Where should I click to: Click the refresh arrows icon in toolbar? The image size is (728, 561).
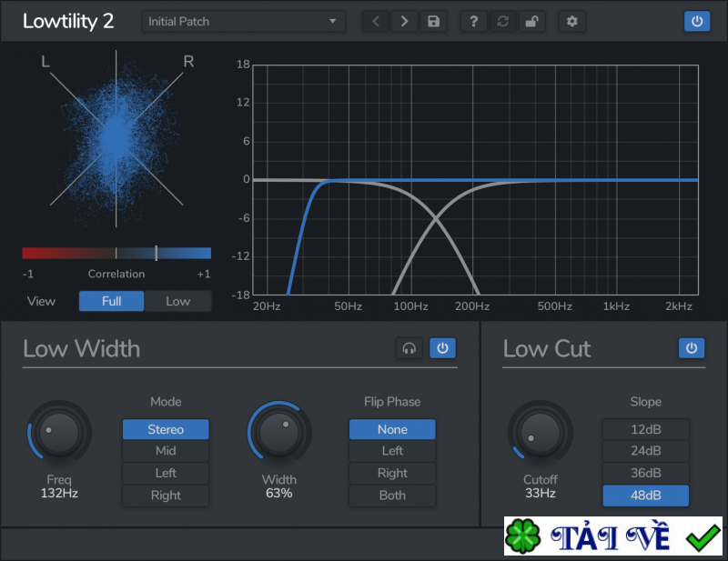pos(501,21)
